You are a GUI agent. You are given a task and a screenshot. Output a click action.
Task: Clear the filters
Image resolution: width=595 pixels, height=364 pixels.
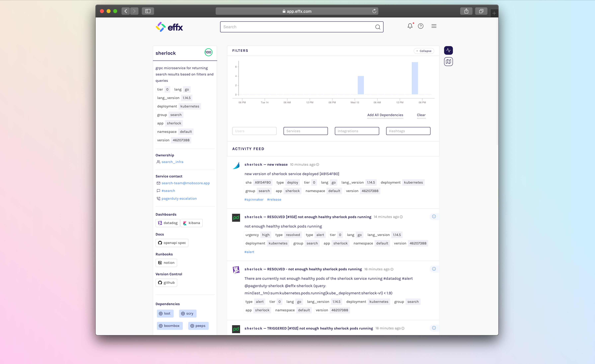421,115
